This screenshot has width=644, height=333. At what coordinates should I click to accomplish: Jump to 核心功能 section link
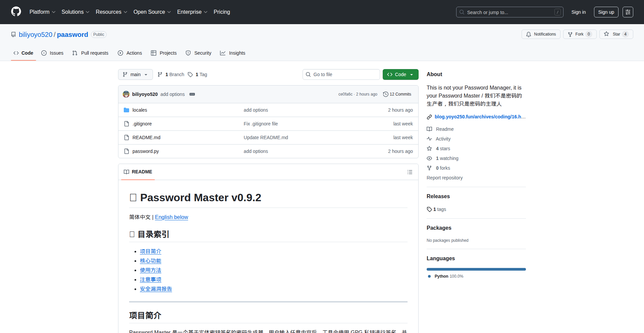(151, 261)
